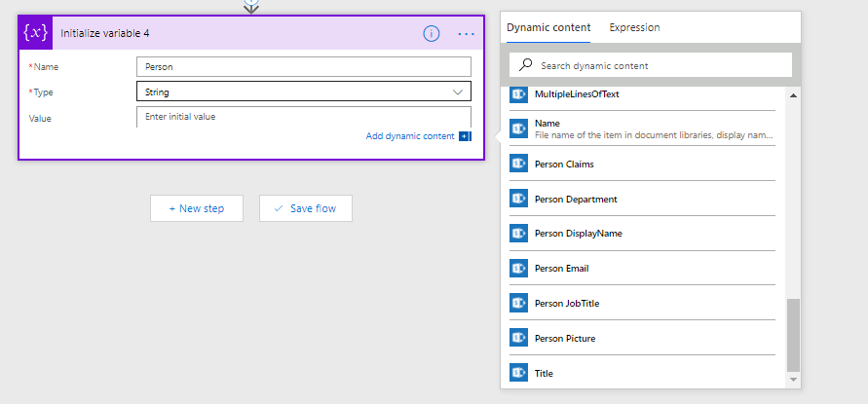The height and width of the screenshot is (404, 868).
Task: Click the scroll down arrow in dynamic content list
Action: tap(793, 380)
